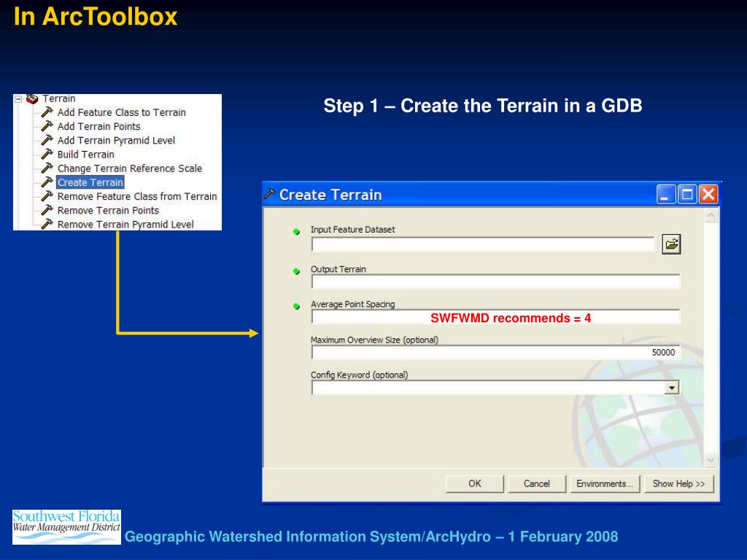The width and height of the screenshot is (747, 560).
Task: Select Change Terrain Reference Scale tool
Action: point(130,168)
